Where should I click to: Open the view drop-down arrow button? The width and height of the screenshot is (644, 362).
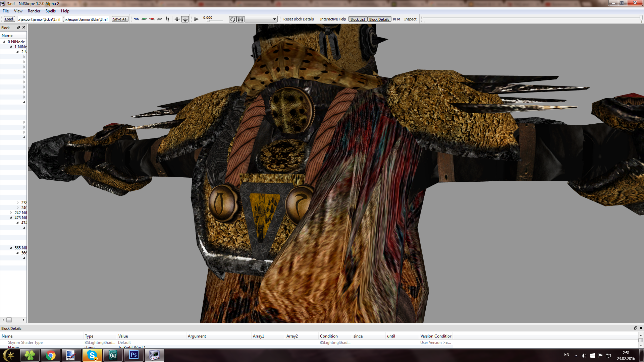[185, 19]
